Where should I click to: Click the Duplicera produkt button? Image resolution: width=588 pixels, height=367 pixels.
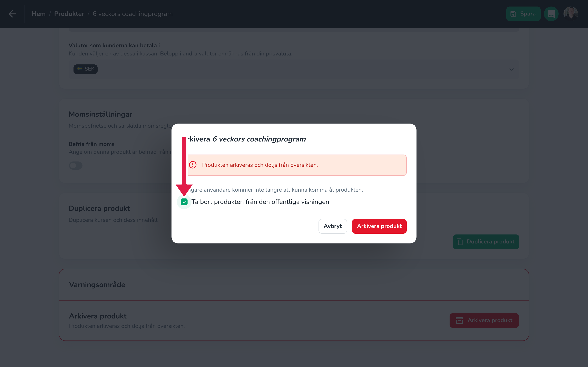point(486,242)
